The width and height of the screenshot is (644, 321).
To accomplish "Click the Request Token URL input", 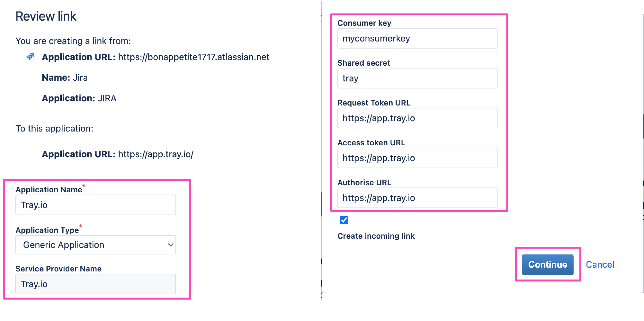I will tap(418, 118).
